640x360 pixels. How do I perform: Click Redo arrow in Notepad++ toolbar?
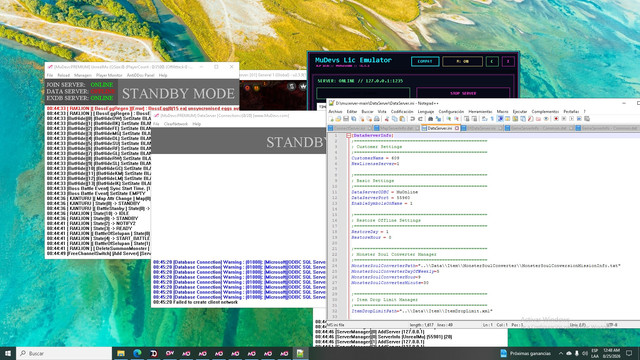[420, 119]
